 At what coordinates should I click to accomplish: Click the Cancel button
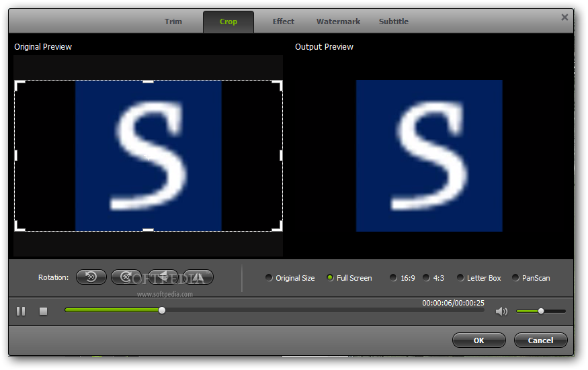coord(540,340)
